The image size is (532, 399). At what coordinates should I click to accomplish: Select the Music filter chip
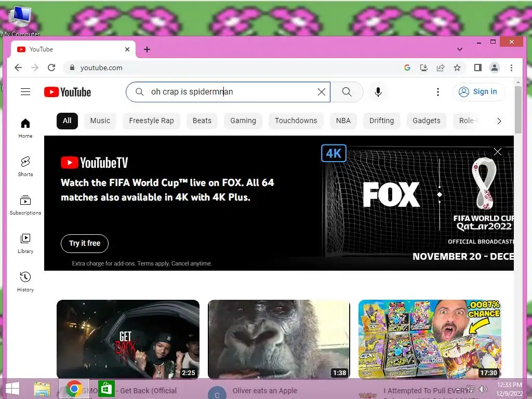[100, 121]
